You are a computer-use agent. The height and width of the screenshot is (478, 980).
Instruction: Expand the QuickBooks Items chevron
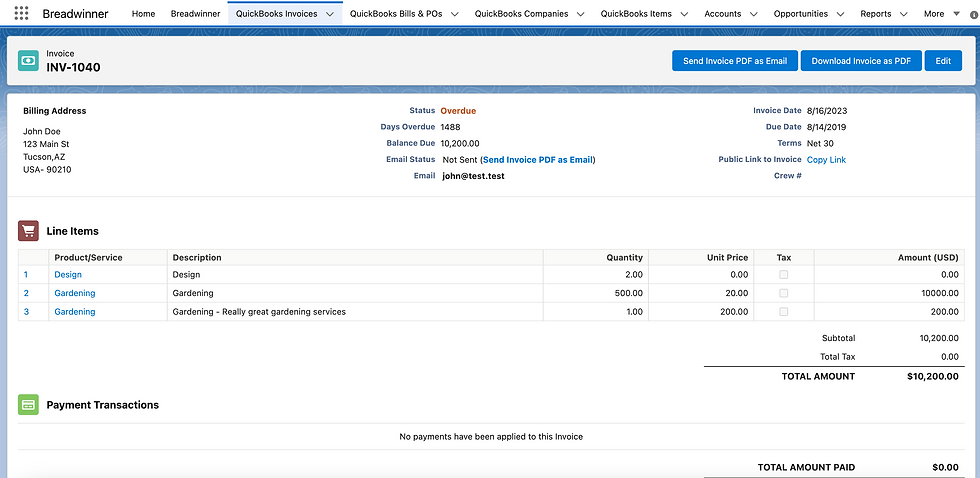point(684,14)
